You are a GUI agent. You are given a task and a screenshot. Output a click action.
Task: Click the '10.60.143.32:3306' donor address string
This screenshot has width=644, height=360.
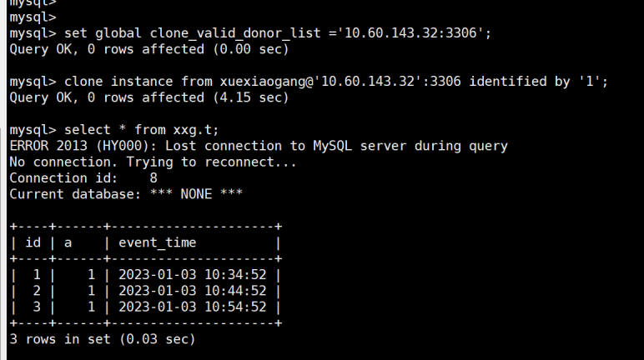click(x=410, y=33)
